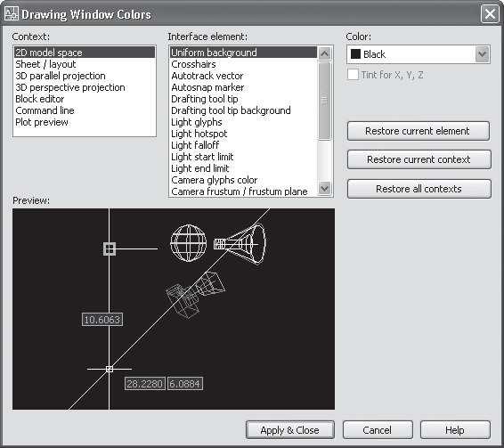Click Restore current context button

pos(419,159)
